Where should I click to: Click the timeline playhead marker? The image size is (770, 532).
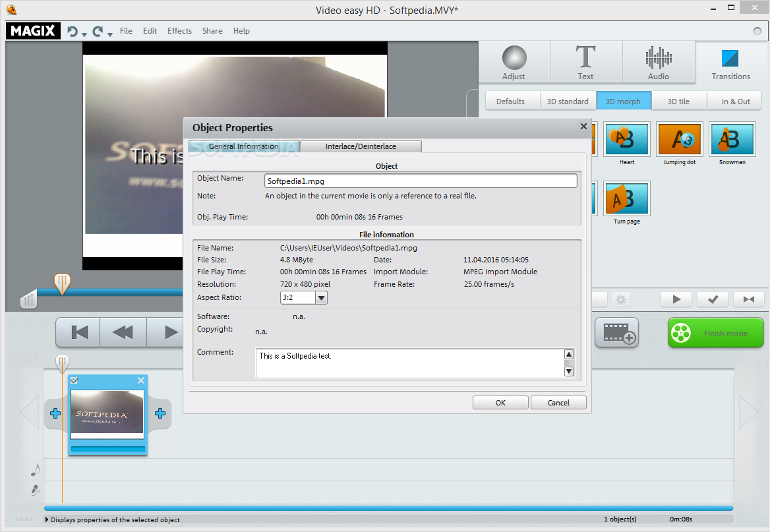click(62, 363)
